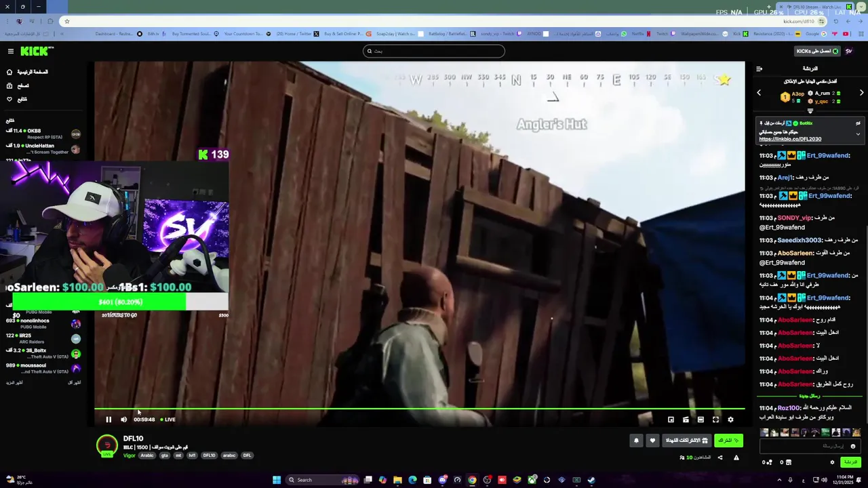This screenshot has width=868, height=488.
Task: Click the Windows taskbar Search box
Action: [x=321, y=480]
